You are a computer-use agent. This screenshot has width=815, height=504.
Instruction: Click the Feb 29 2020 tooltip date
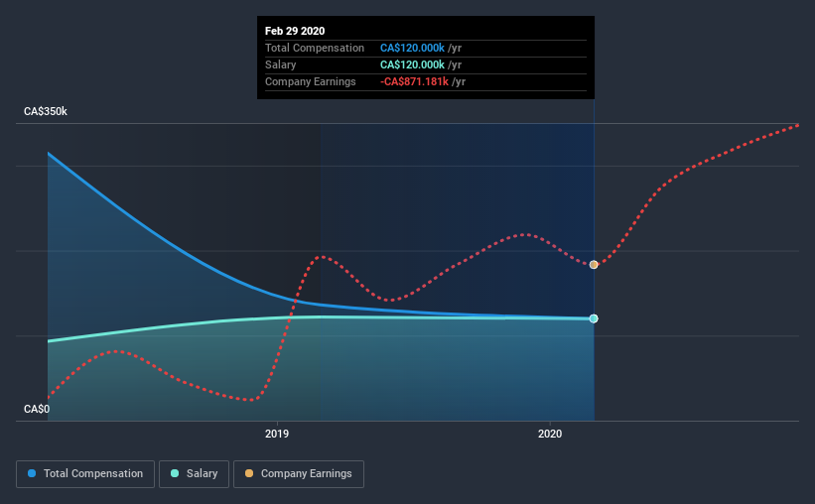click(x=295, y=31)
